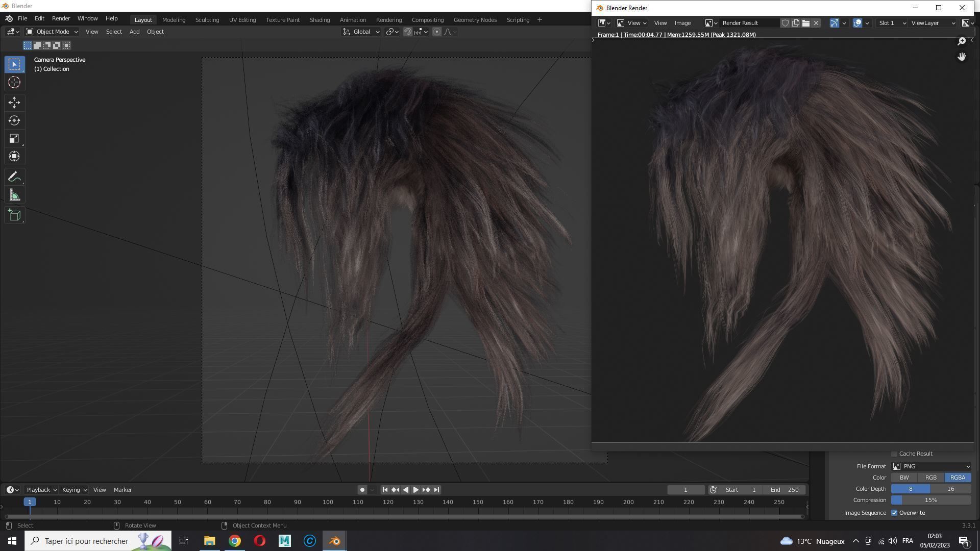Image resolution: width=980 pixels, height=551 pixels.
Task: Toggle overlays in render window
Action: pos(857,23)
